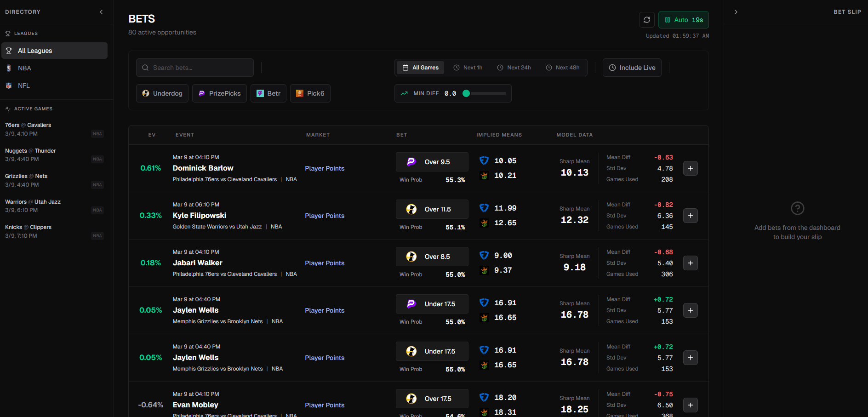
Task: Click the NBA league logo in sidebar
Action: point(9,68)
